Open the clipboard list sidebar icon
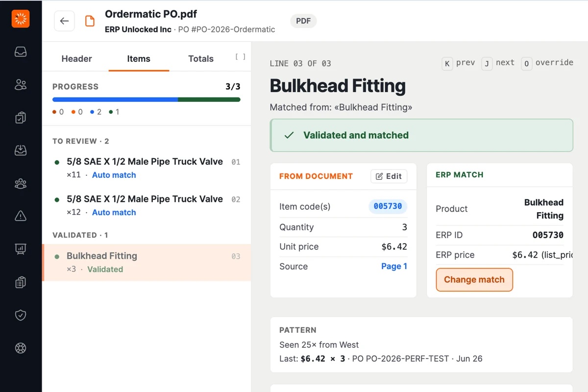 [x=21, y=282]
